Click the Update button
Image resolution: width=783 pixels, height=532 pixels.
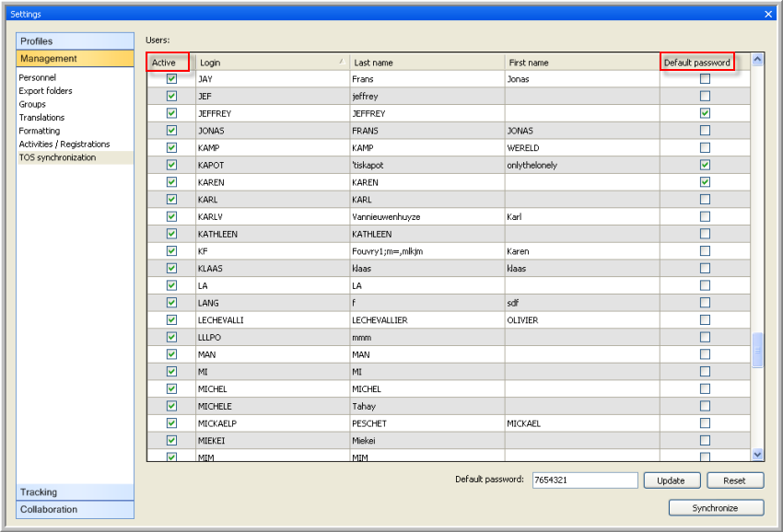pyautogui.click(x=671, y=480)
